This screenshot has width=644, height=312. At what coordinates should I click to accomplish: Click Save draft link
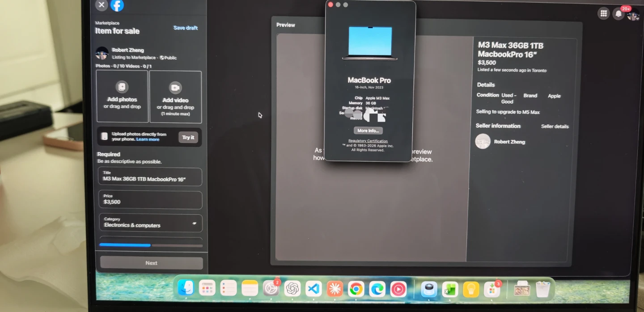click(186, 28)
